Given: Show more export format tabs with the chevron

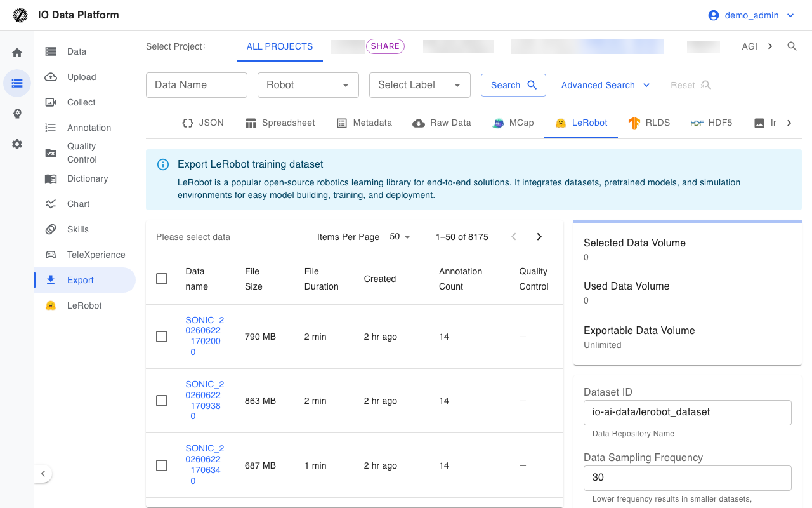Looking at the screenshot, I should point(789,123).
